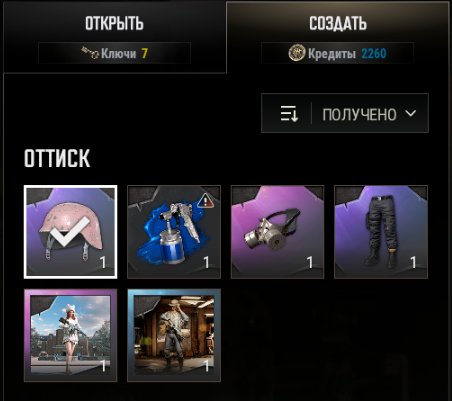452x401 pixels.
Task: Select the cowboy character card
Action: pos(174,335)
